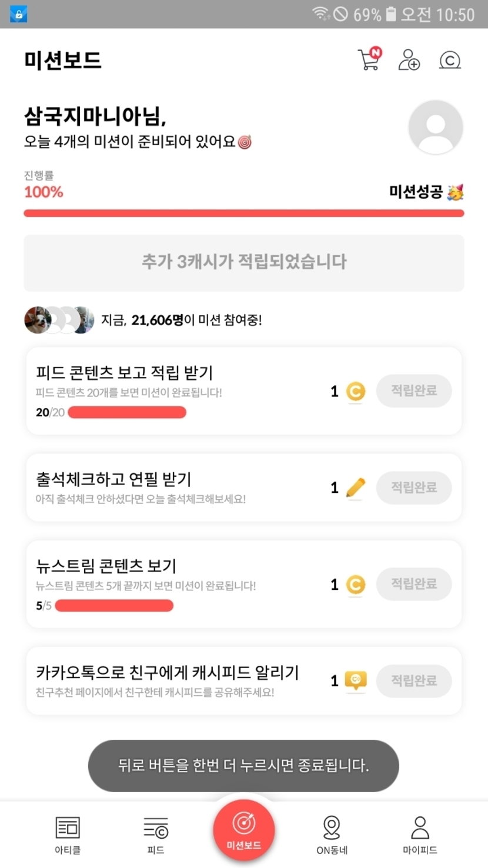Image resolution: width=488 pixels, height=868 pixels.
Task: Switch to the 아티클 tab
Action: point(68,834)
